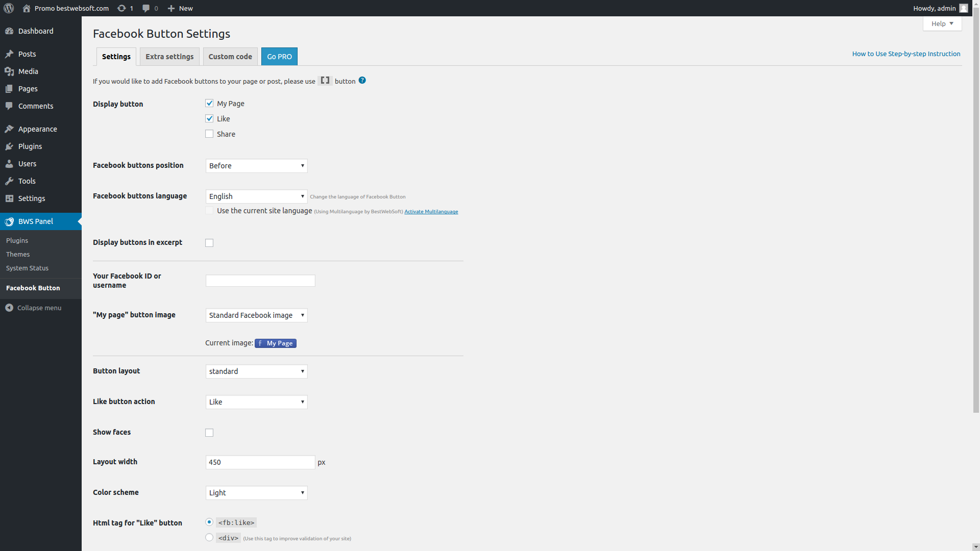980x551 pixels.
Task: Click the plus icon next to New
Action: [x=171, y=8]
